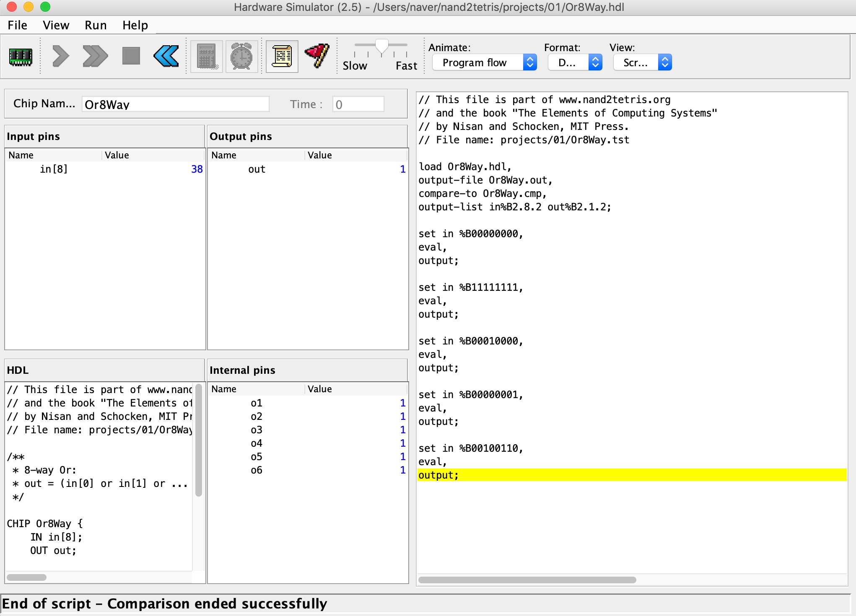Click the highlighted output; script line
856x616 pixels.
632,475
